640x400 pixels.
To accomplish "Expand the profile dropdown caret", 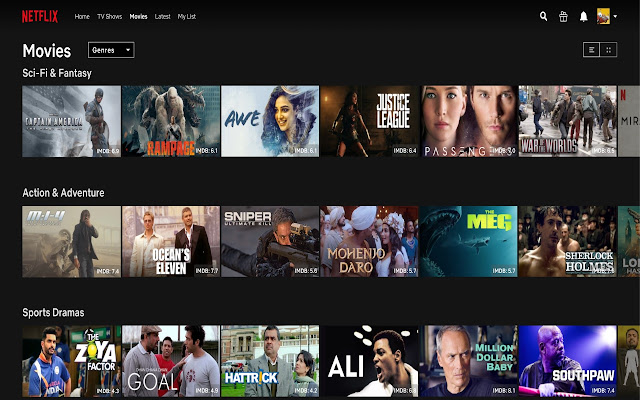I will 615,17.
